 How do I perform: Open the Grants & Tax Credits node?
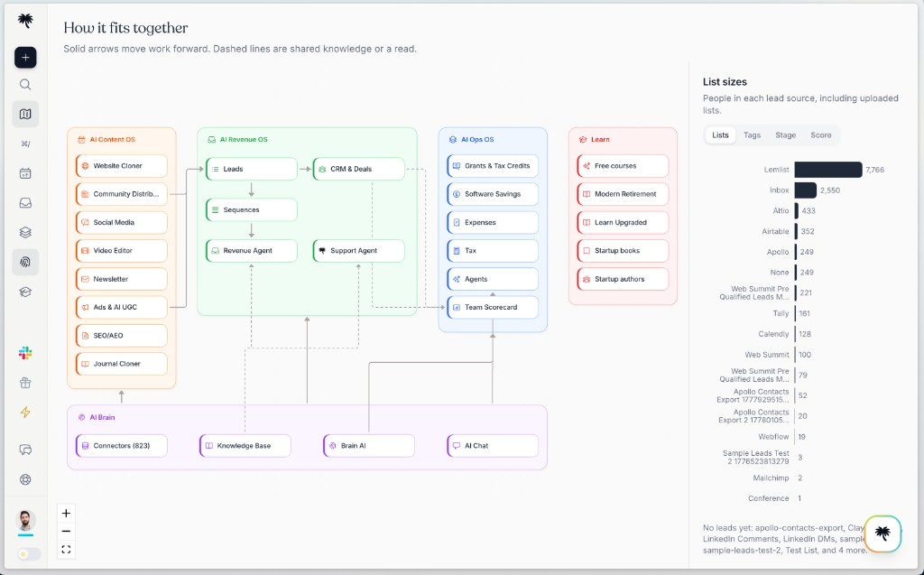[493, 166]
